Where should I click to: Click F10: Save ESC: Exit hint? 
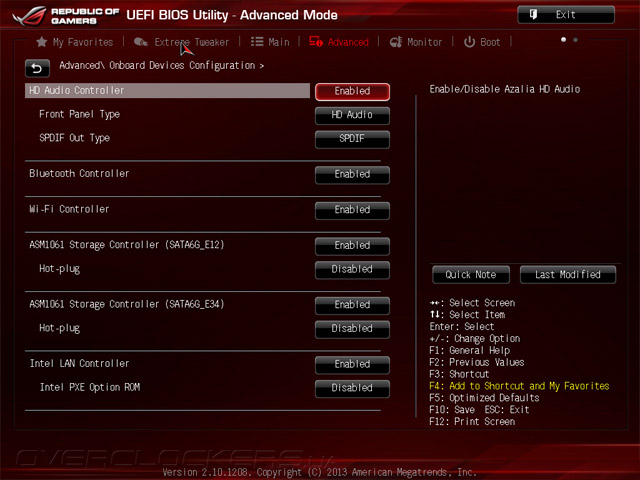click(x=479, y=410)
